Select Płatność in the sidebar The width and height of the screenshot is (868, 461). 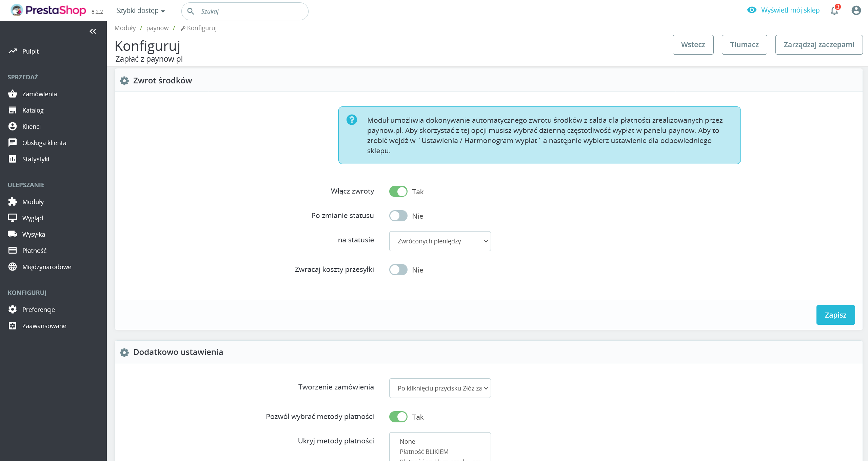click(x=34, y=250)
